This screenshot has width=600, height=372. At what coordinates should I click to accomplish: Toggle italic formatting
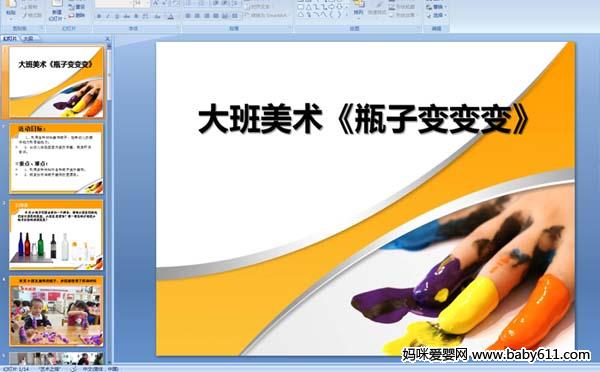coord(108,16)
